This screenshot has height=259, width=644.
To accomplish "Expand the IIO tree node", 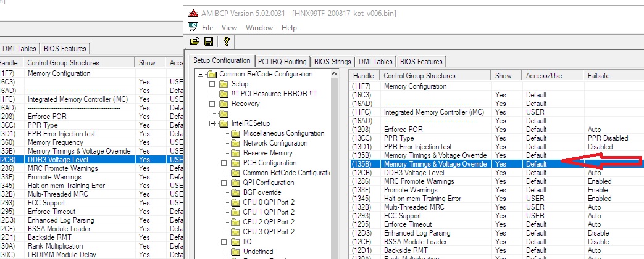I will click(x=224, y=242).
